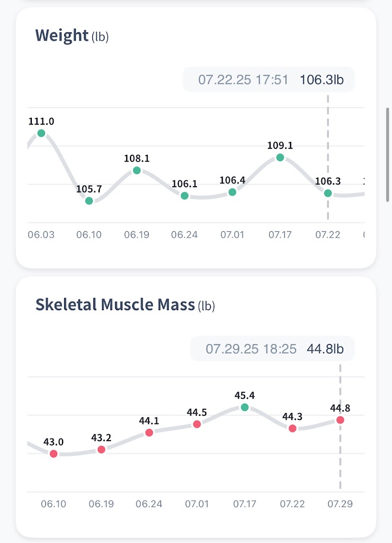
Task: Click the 44.1 muscle mass data point
Action: 149,432
